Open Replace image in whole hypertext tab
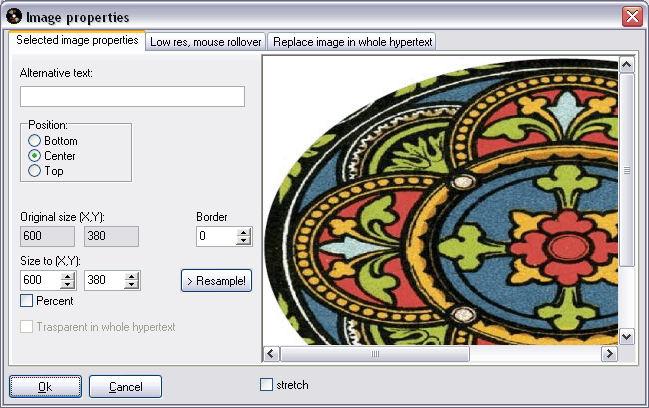The image size is (649, 408). 351,42
